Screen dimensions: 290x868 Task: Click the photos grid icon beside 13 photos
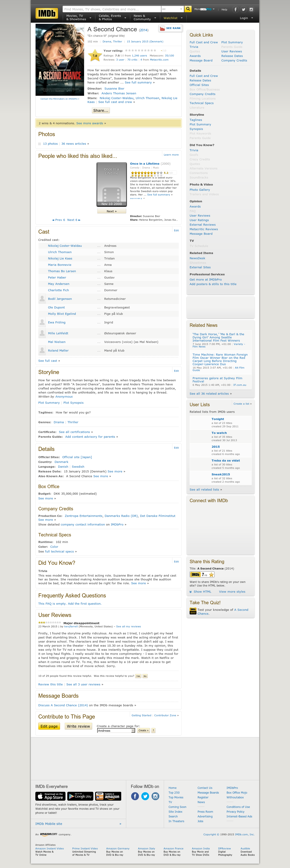click(39, 144)
